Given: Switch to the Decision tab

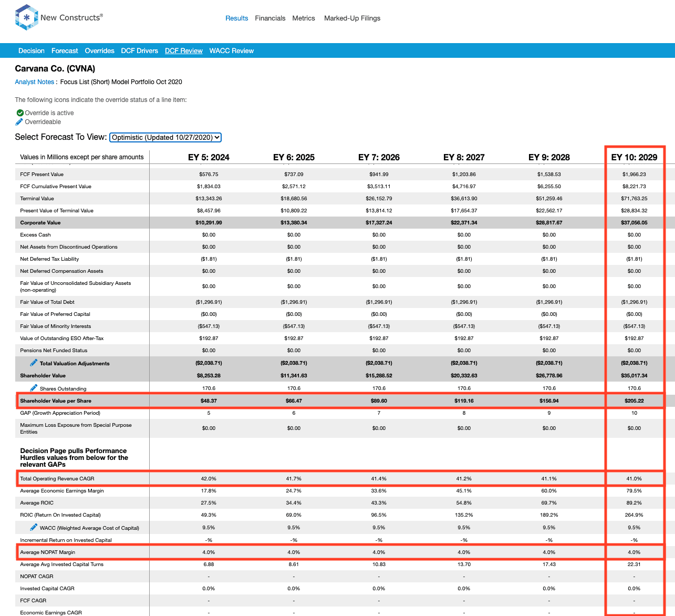Looking at the screenshot, I should point(32,50).
